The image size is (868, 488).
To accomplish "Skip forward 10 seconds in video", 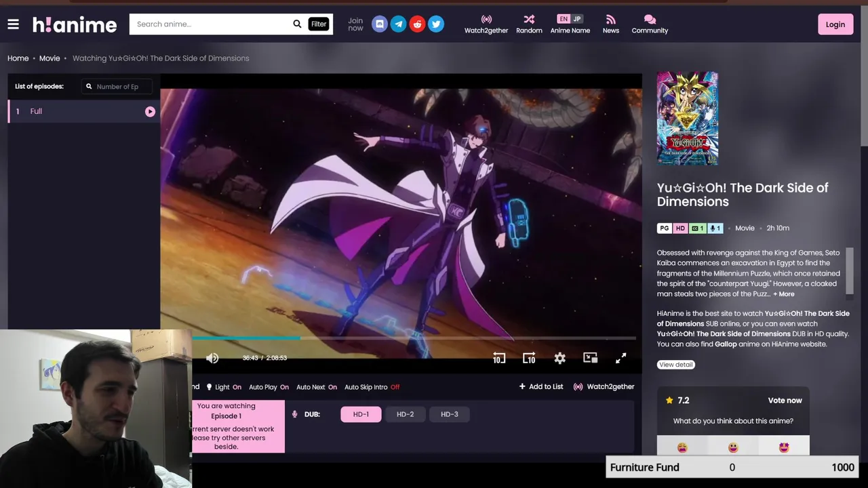I will (x=529, y=358).
